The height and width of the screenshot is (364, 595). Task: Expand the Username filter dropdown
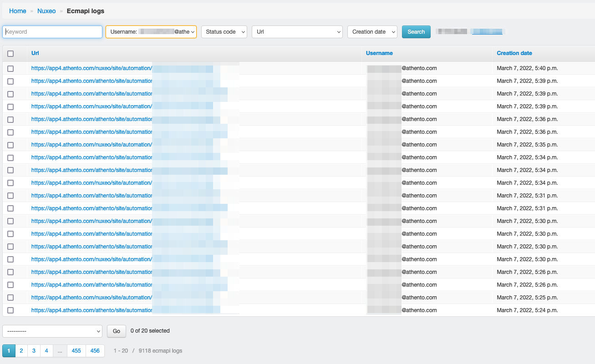click(151, 32)
